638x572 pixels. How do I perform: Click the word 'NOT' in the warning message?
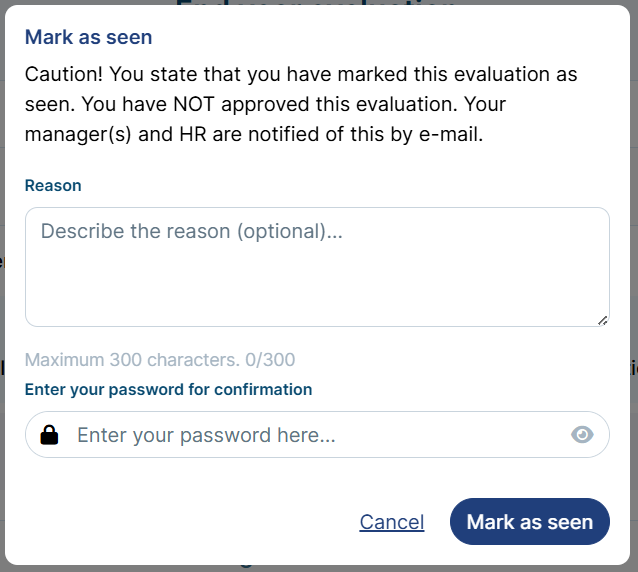point(194,105)
